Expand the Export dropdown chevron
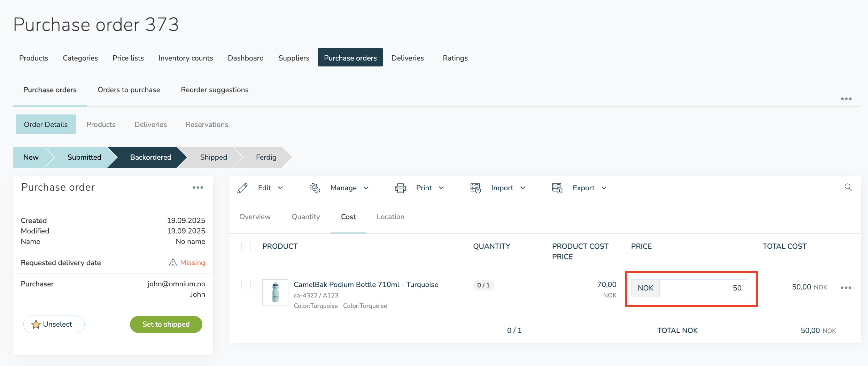The height and width of the screenshot is (366, 868). (x=604, y=188)
